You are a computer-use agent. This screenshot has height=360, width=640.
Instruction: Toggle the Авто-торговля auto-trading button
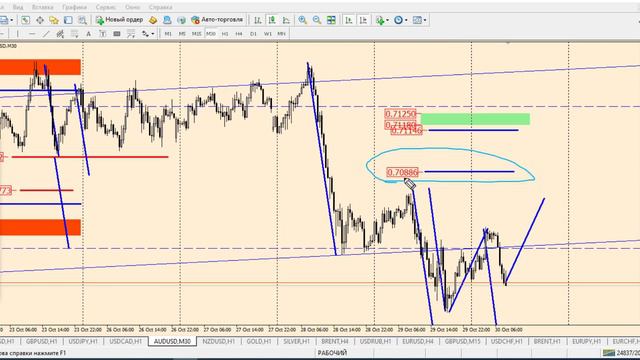click(217, 20)
